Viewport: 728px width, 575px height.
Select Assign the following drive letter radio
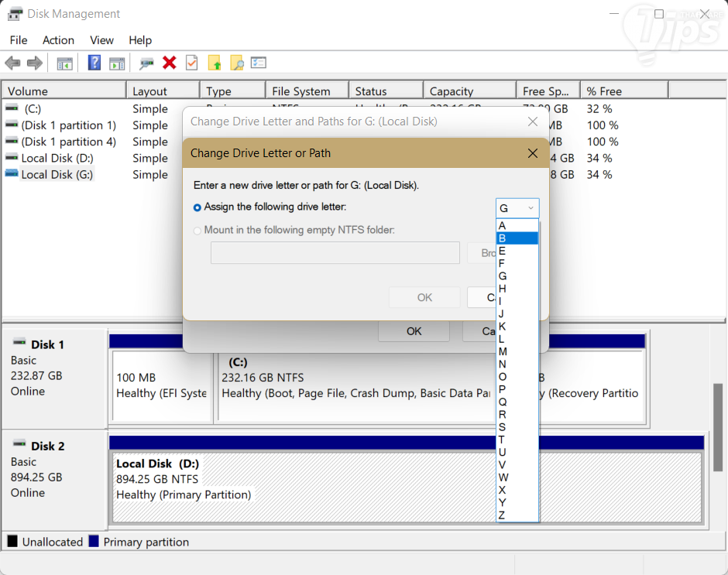click(197, 207)
